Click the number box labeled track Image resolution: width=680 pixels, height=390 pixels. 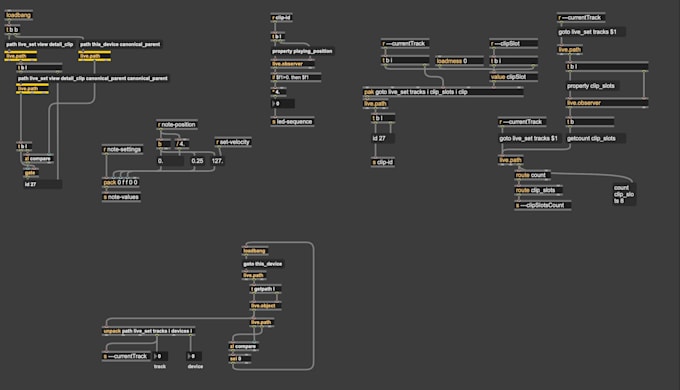pos(160,356)
